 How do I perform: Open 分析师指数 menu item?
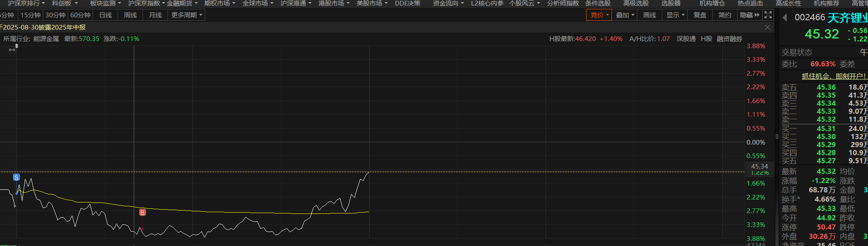563,3
